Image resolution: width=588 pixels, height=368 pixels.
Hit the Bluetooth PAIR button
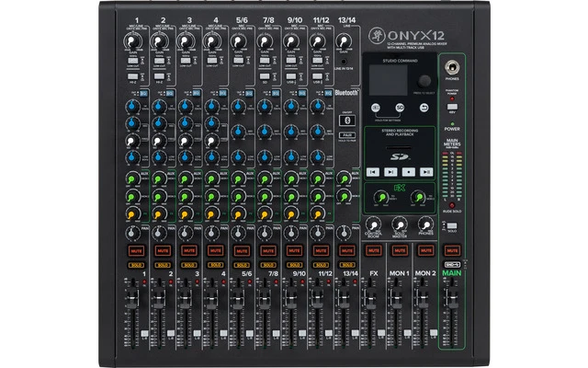pos(347,135)
